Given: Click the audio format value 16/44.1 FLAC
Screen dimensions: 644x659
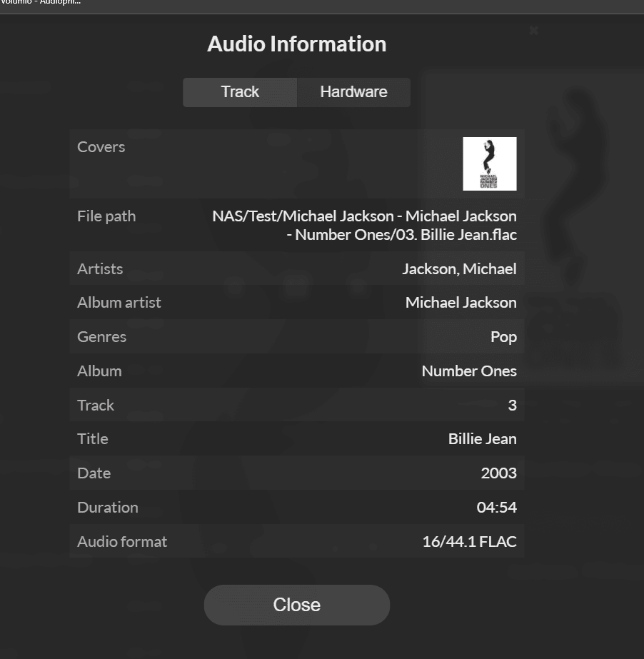Looking at the screenshot, I should pyautogui.click(x=470, y=542).
